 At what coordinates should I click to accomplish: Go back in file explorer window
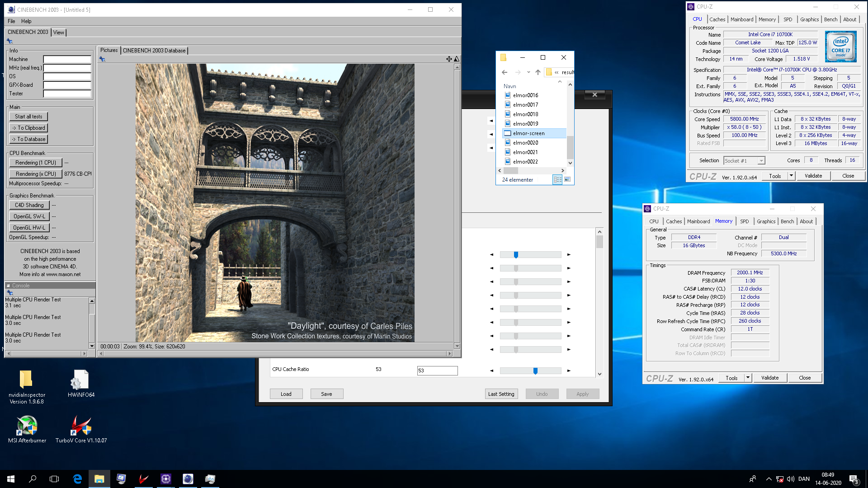click(x=505, y=72)
